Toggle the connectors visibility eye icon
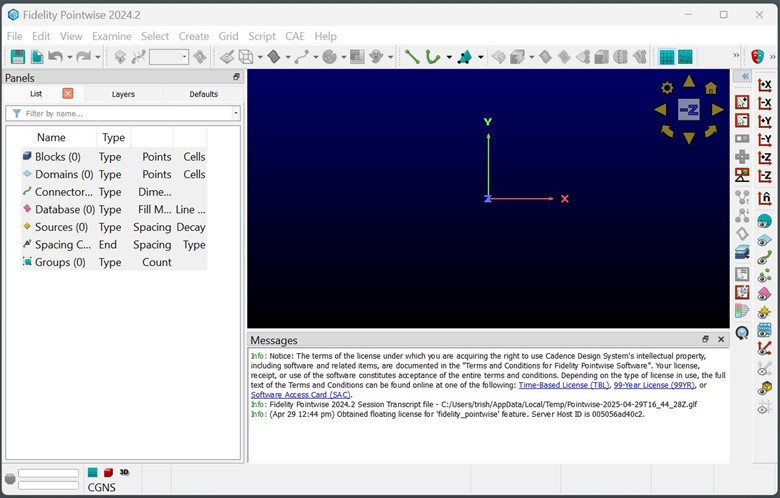 (x=765, y=258)
